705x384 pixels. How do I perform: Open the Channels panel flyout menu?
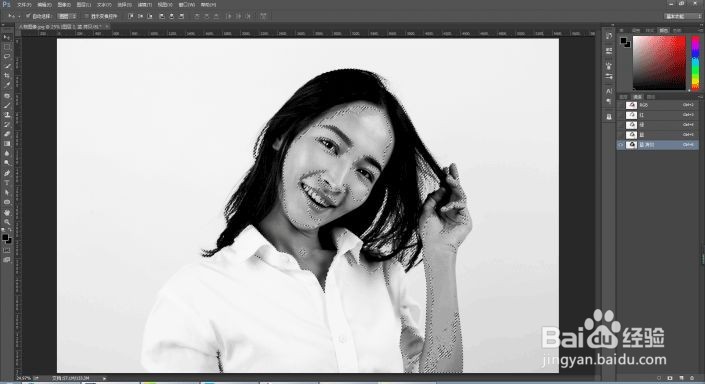pos(700,97)
